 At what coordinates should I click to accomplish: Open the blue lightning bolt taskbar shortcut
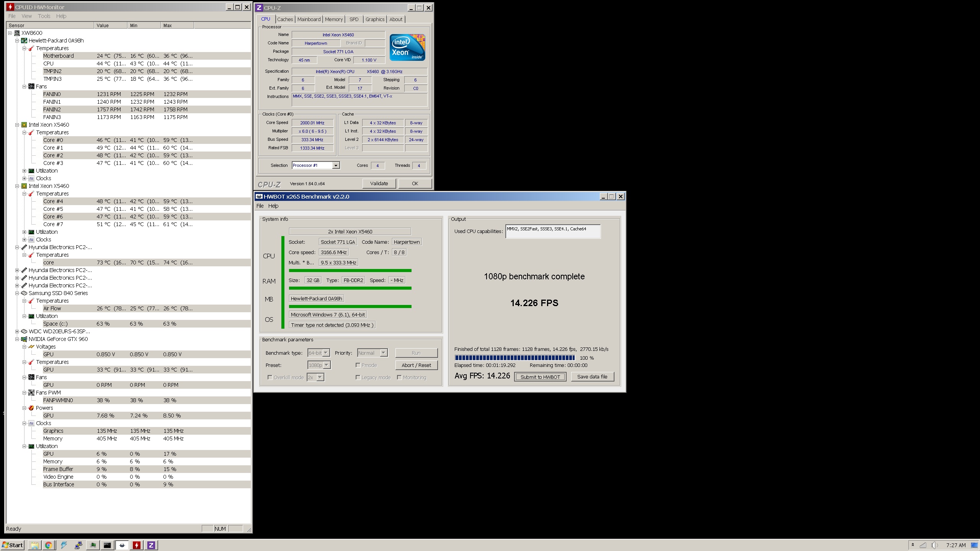pos(64,545)
